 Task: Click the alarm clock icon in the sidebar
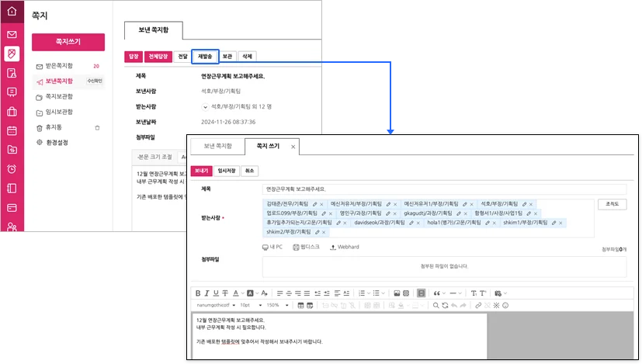[12, 169]
